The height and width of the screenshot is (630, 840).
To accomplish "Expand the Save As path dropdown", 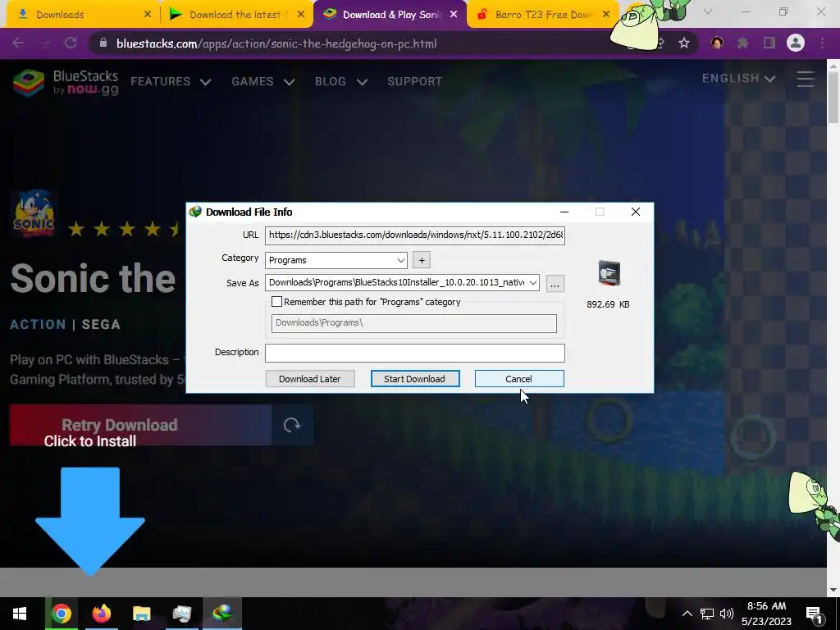I will [532, 282].
